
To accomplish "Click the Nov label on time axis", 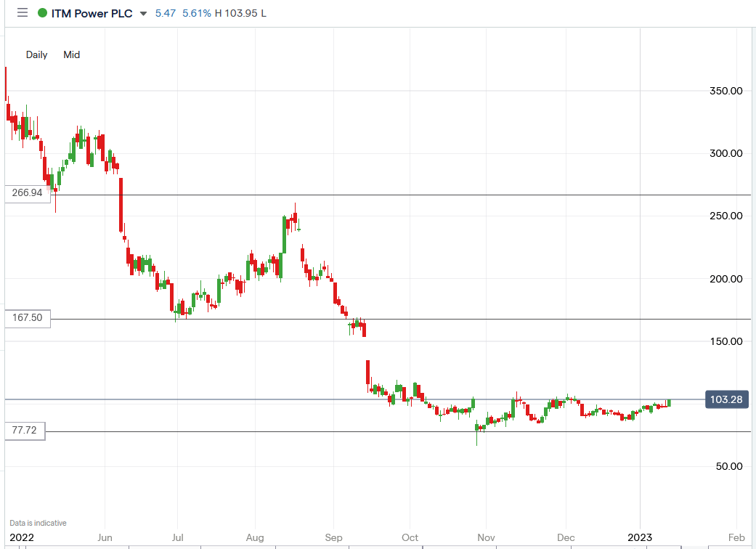I will [486, 537].
